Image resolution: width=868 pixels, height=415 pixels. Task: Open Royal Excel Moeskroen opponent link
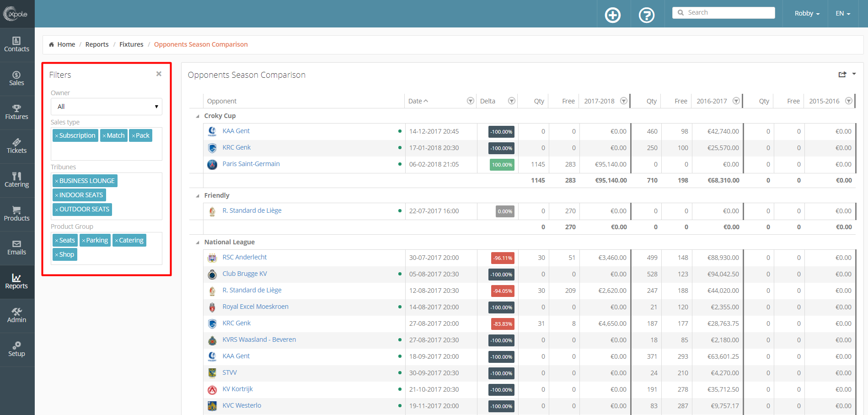[x=255, y=307]
